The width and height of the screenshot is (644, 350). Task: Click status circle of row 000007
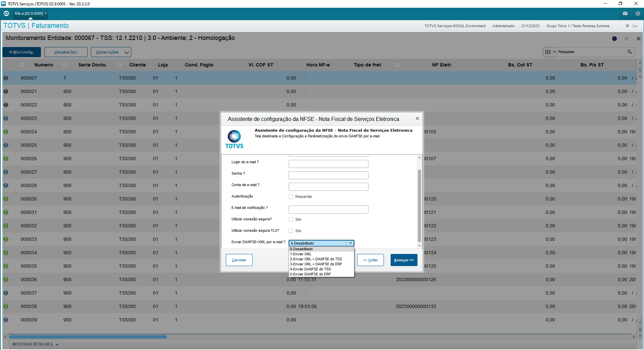pyautogui.click(x=6, y=78)
